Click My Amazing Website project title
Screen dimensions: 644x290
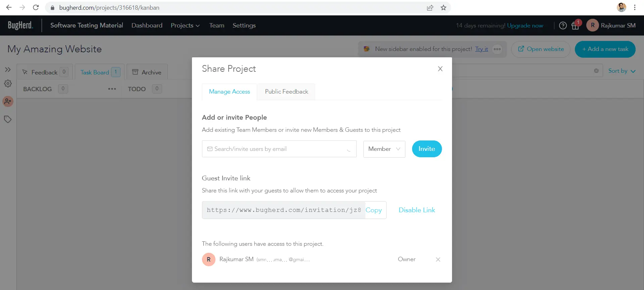pos(55,49)
